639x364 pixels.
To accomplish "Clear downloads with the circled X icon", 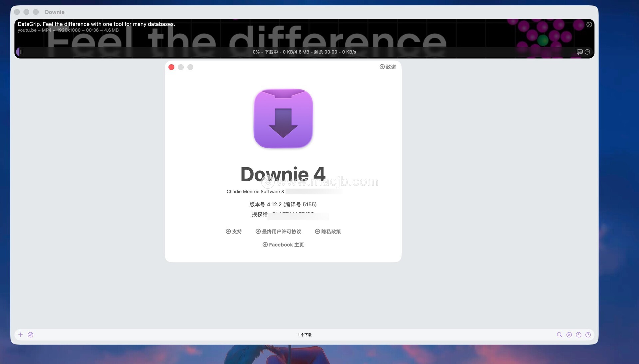I will [x=569, y=335].
